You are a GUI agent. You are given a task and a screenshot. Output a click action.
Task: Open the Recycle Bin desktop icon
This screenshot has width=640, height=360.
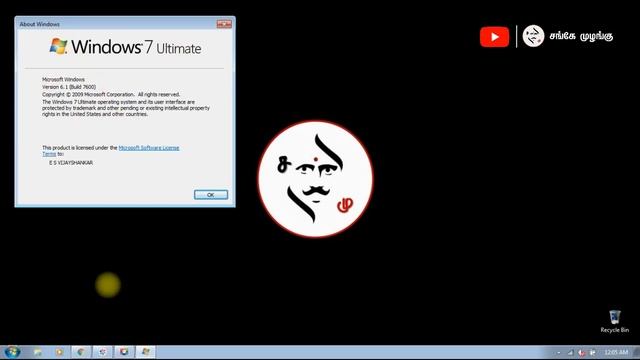(614, 322)
